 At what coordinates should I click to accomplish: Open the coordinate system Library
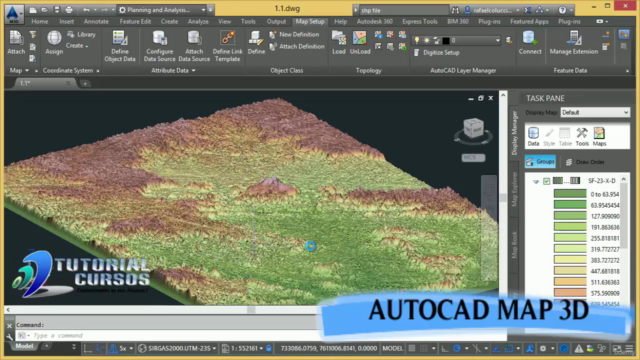pyautogui.click(x=82, y=35)
